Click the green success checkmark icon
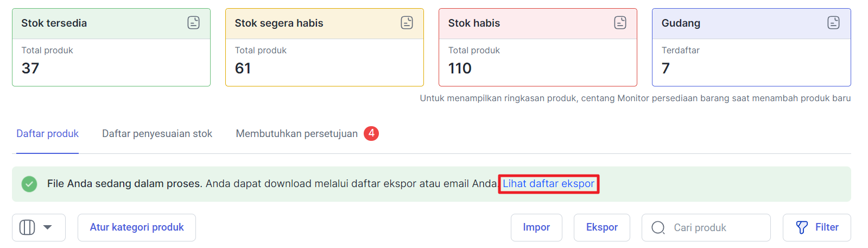Screen dimensions: 868x248 pyautogui.click(x=29, y=184)
